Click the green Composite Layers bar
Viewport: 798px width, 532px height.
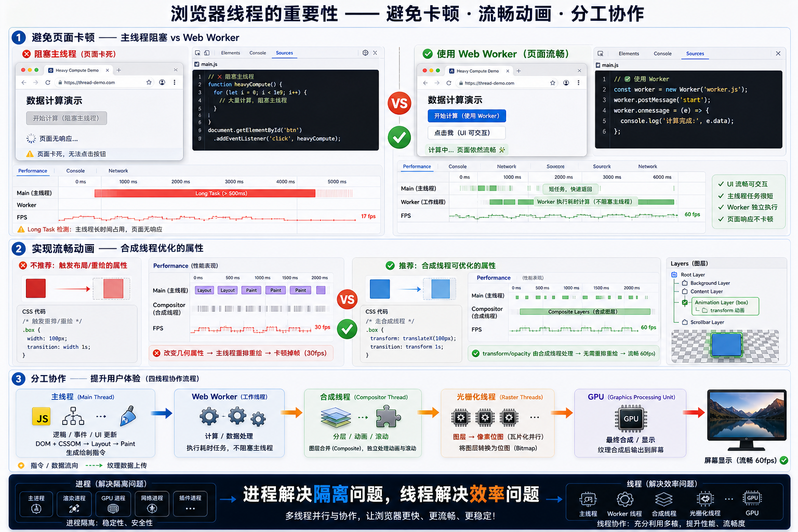point(585,312)
